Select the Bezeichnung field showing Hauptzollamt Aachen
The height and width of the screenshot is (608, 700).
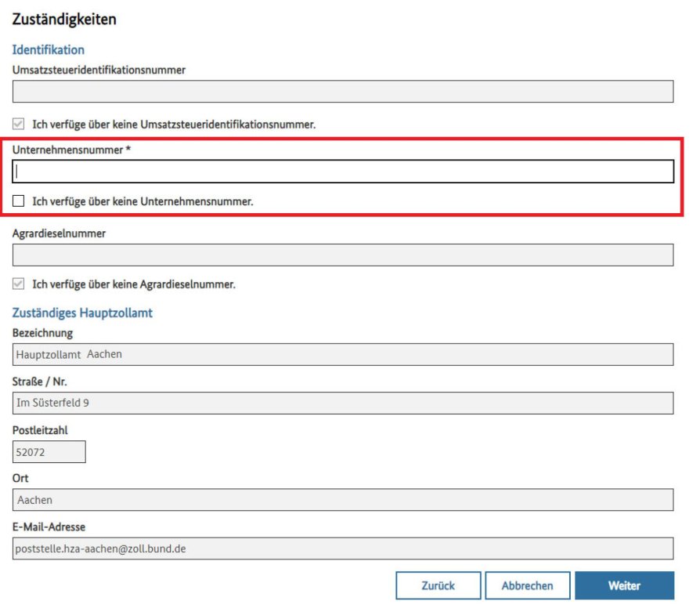(x=343, y=354)
